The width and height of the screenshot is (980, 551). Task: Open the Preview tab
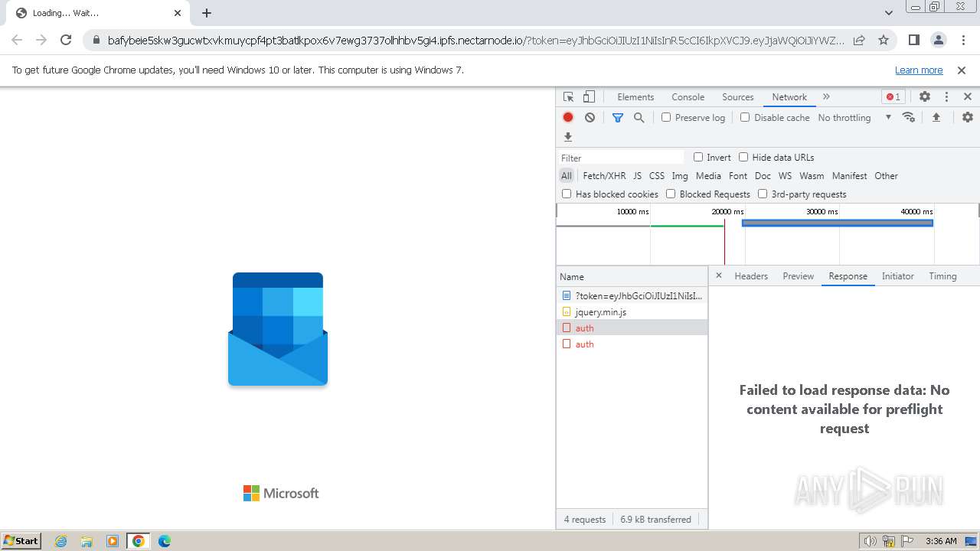(x=798, y=276)
